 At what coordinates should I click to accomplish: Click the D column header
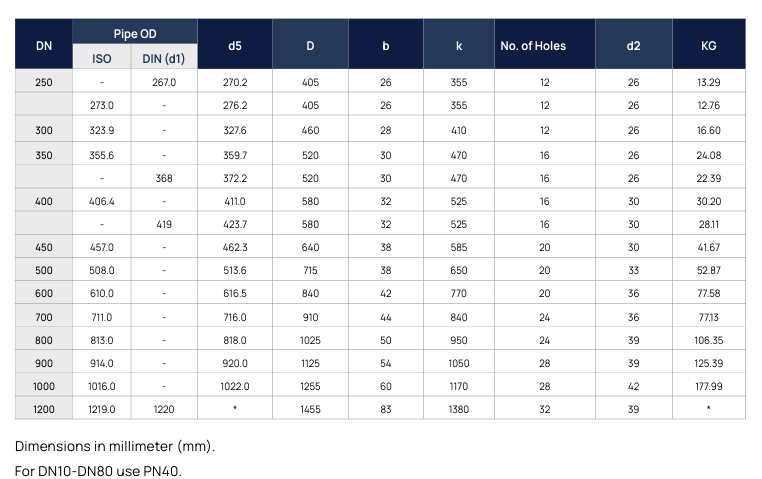tap(310, 46)
